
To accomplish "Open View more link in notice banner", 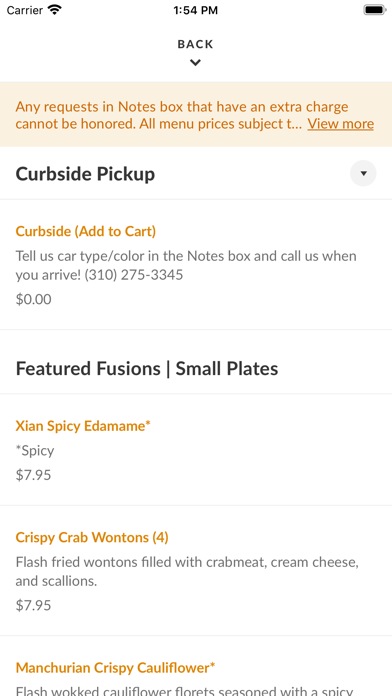I will pos(341,124).
